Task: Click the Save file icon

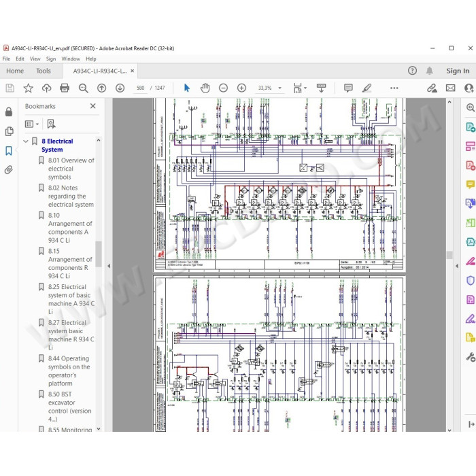Action: click(x=10, y=88)
